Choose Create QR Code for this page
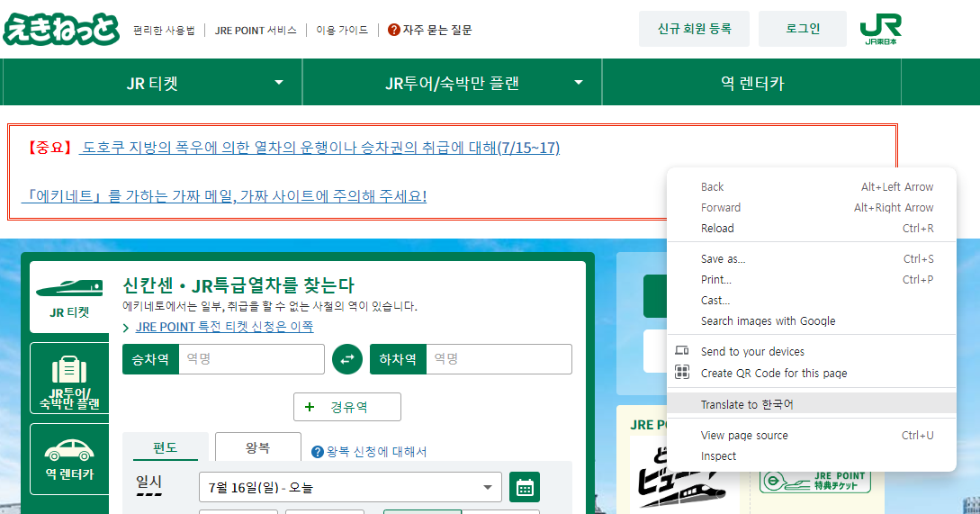 (x=811, y=374)
